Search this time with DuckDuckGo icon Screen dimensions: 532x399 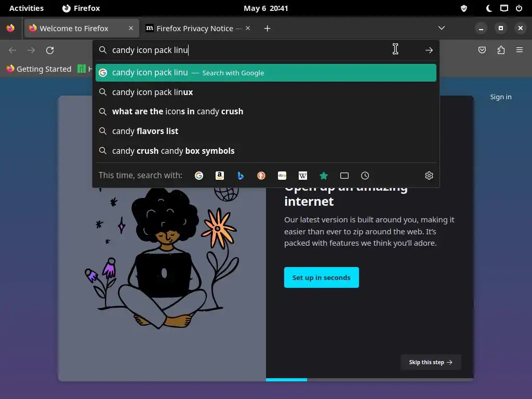261,176
